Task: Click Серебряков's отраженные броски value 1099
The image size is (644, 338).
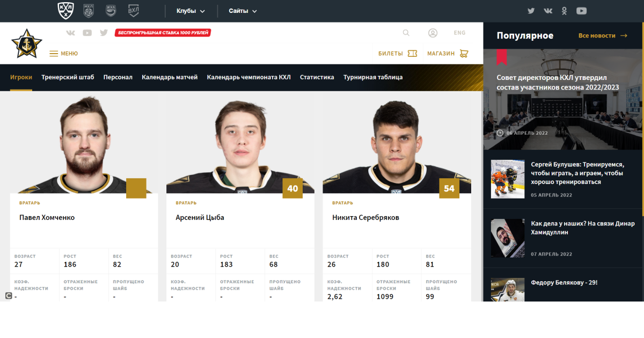Action: tap(385, 296)
